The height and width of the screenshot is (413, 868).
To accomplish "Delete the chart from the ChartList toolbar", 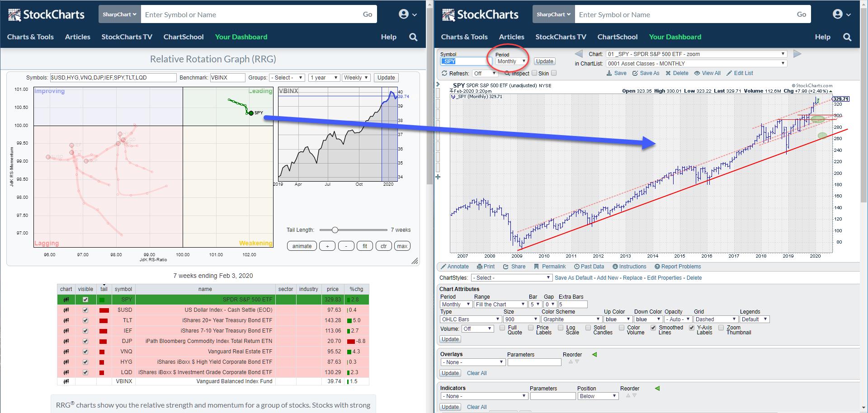I will (677, 73).
